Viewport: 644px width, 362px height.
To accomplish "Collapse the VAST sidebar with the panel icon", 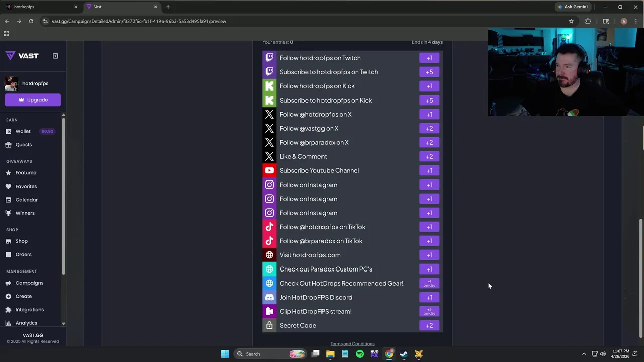I will coord(55,56).
